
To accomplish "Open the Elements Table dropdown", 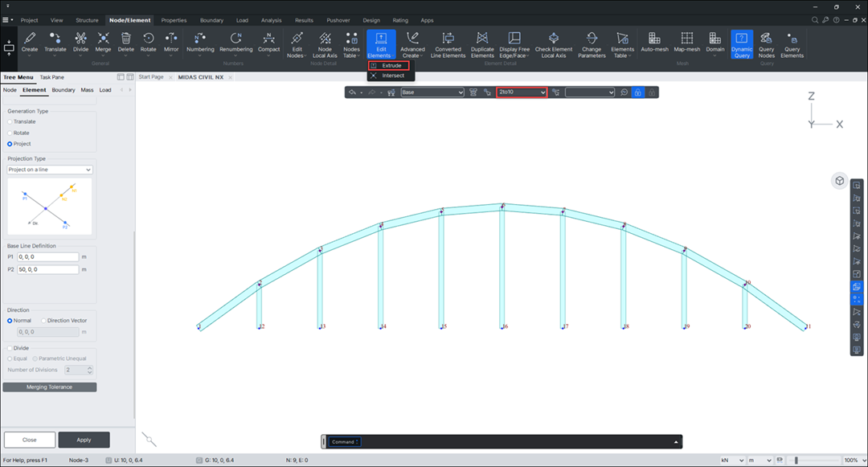I will pyautogui.click(x=623, y=45).
